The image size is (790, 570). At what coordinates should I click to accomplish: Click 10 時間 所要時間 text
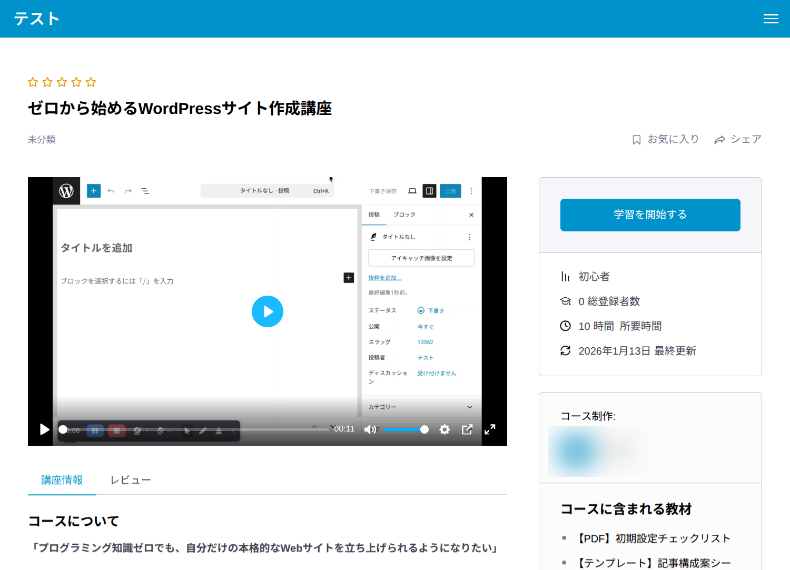click(620, 326)
